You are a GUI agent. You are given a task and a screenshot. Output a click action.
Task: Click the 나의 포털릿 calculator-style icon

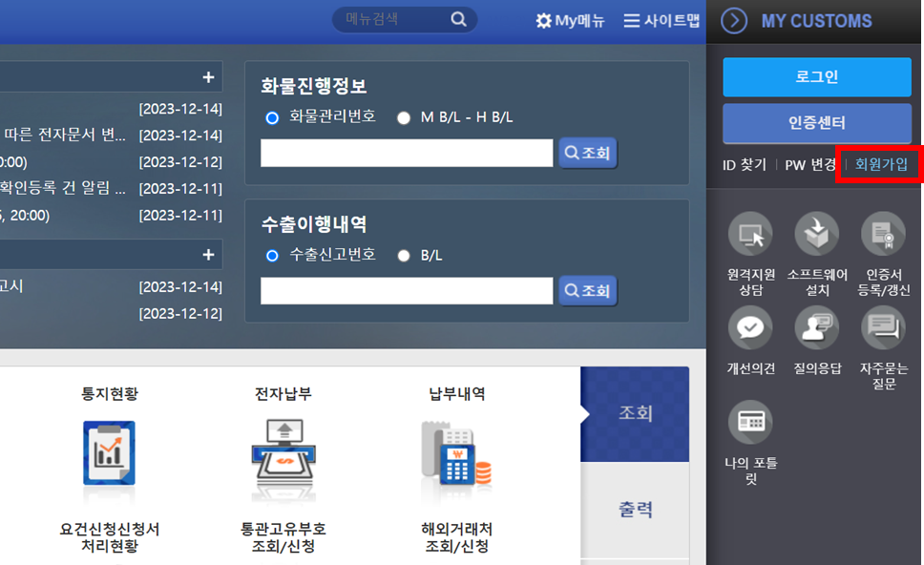pos(749,420)
